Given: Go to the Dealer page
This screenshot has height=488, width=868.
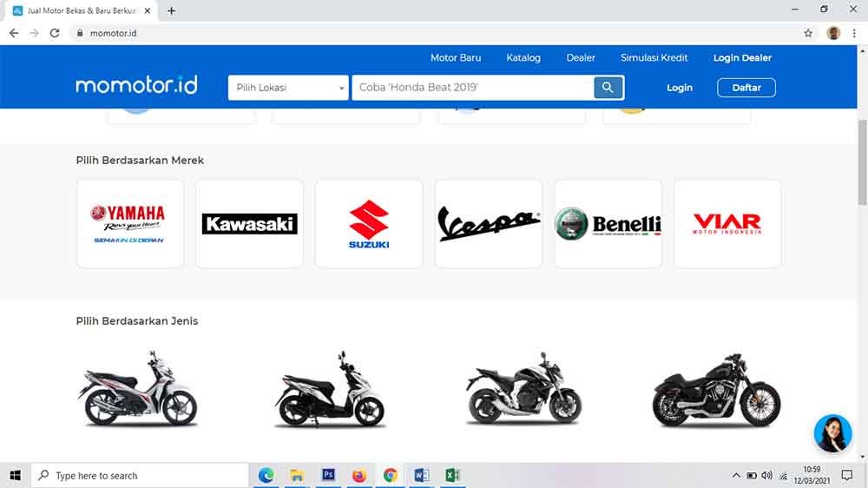Looking at the screenshot, I should coord(581,57).
